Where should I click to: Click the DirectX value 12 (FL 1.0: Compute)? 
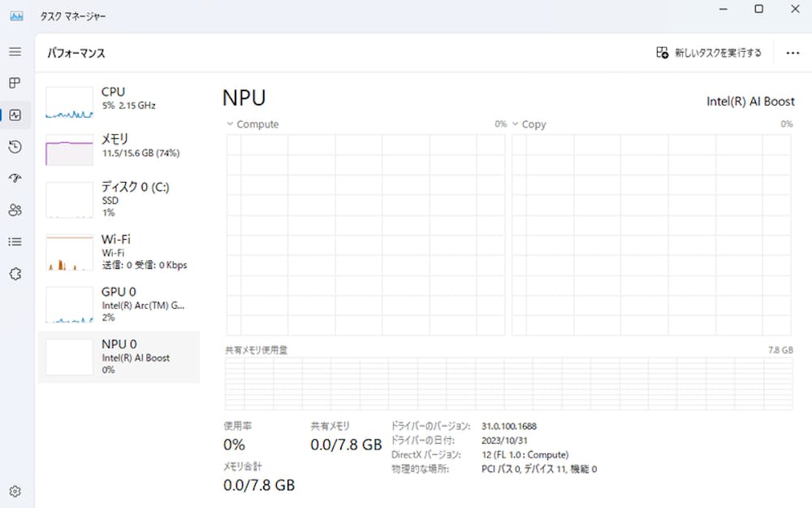[x=525, y=454]
